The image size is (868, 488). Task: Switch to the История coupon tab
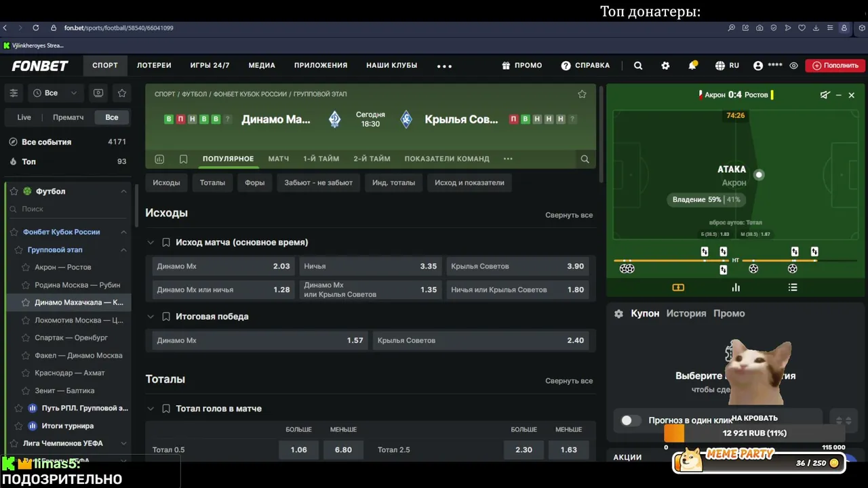686,314
